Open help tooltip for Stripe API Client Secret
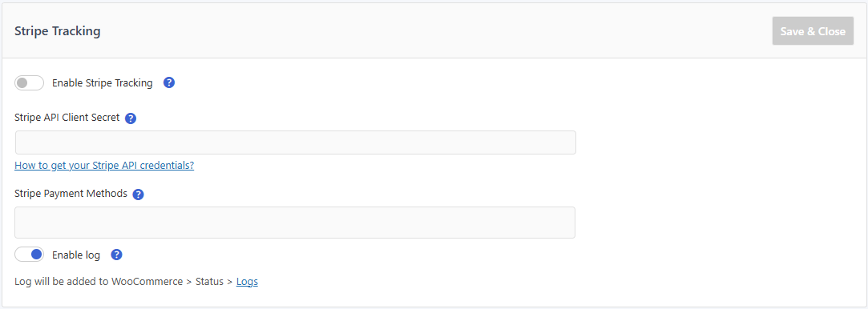 pyautogui.click(x=131, y=118)
